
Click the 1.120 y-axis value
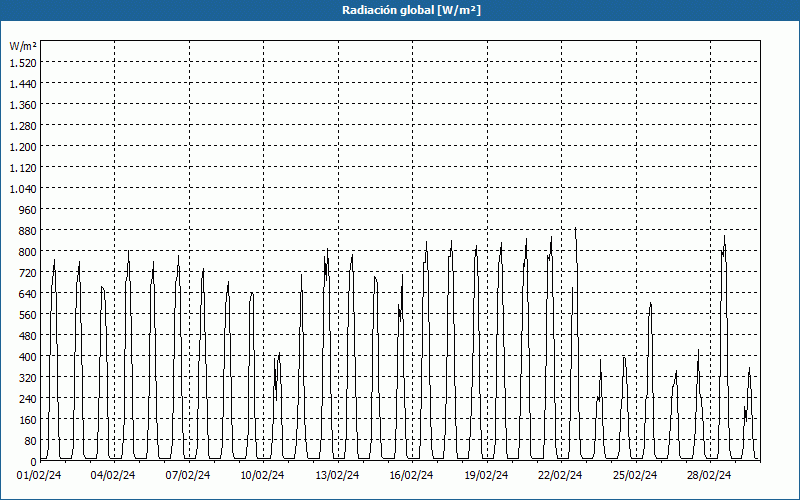(x=23, y=167)
